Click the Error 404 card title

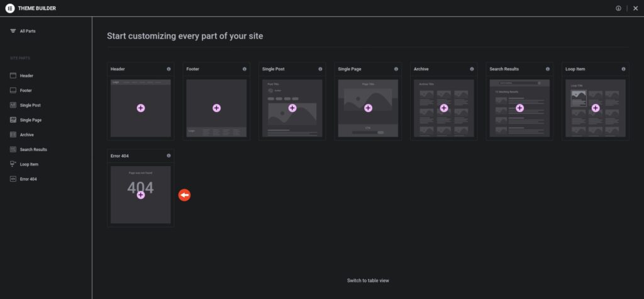click(119, 156)
